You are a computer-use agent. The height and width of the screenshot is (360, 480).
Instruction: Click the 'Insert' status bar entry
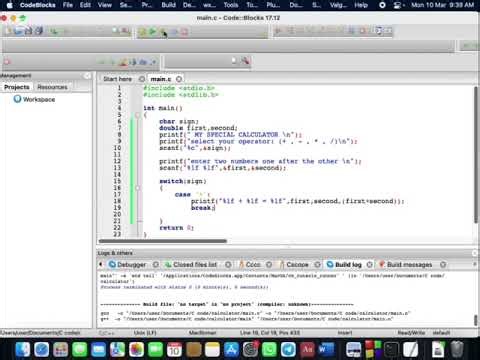(345, 333)
